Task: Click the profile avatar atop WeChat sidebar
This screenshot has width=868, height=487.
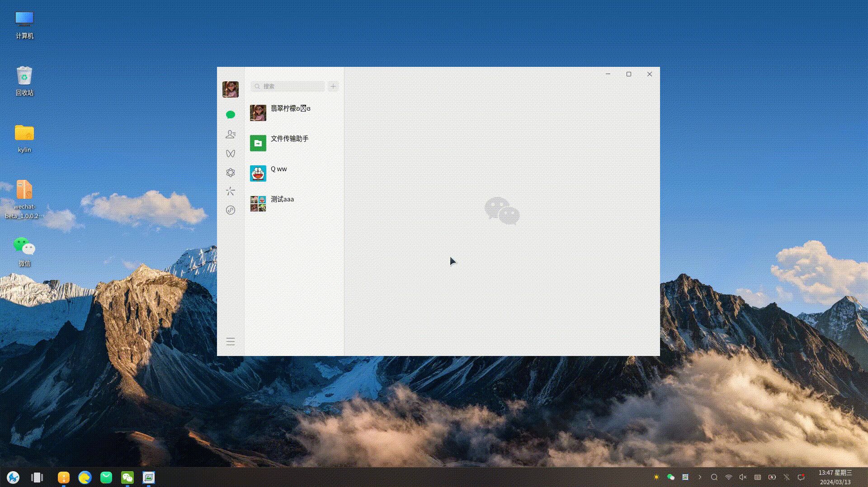Action: click(231, 89)
